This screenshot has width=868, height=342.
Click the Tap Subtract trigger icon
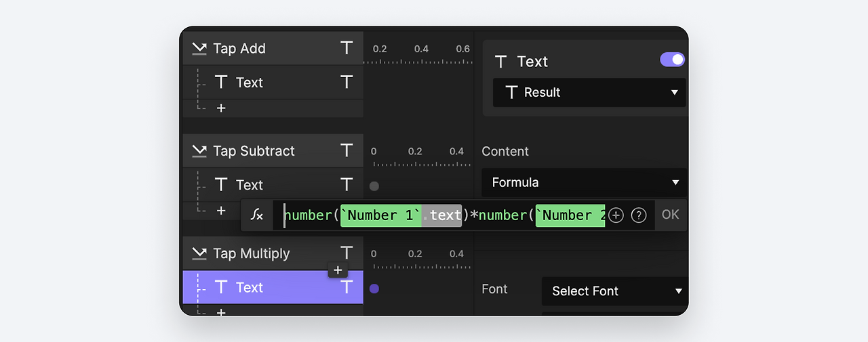coord(199,151)
